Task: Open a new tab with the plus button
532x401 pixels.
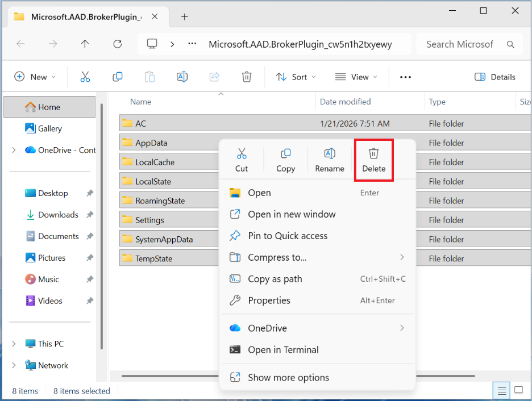Action: pyautogui.click(x=185, y=16)
